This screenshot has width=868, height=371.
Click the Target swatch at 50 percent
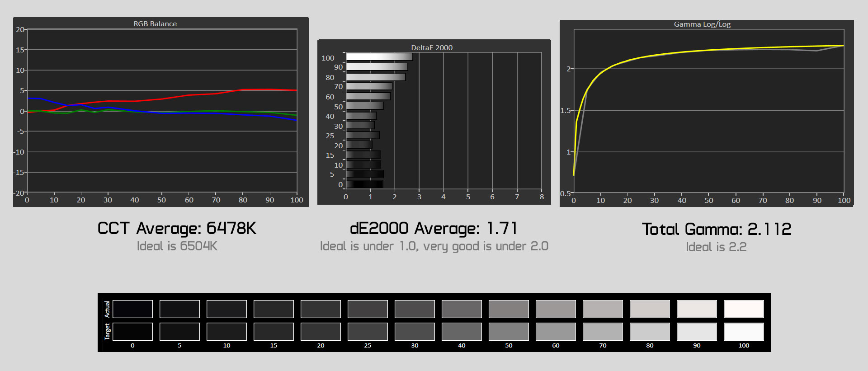click(509, 332)
